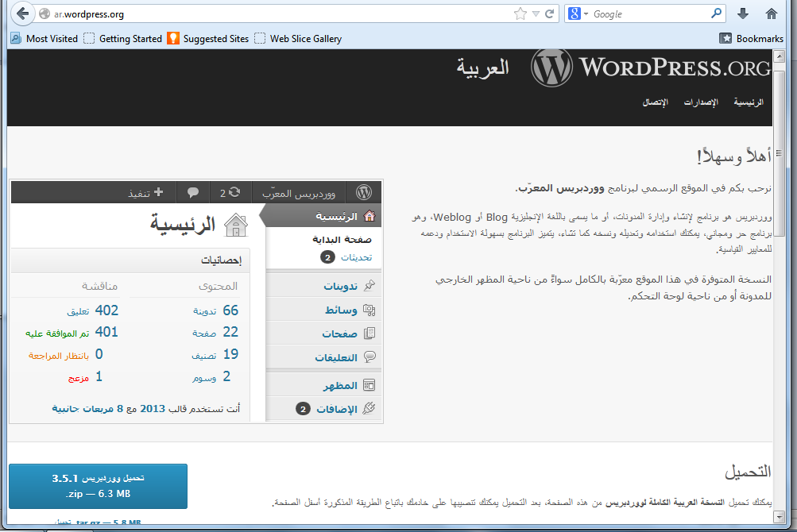The image size is (797, 532).
Task: Open the downloads arrow icon
Action: click(743, 13)
